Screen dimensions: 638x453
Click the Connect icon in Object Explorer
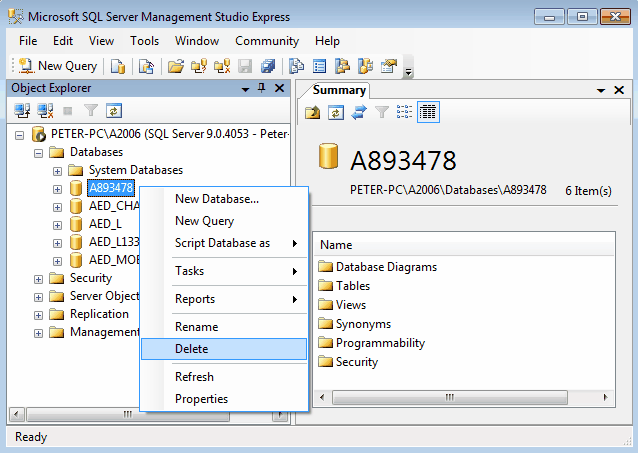coord(22,111)
